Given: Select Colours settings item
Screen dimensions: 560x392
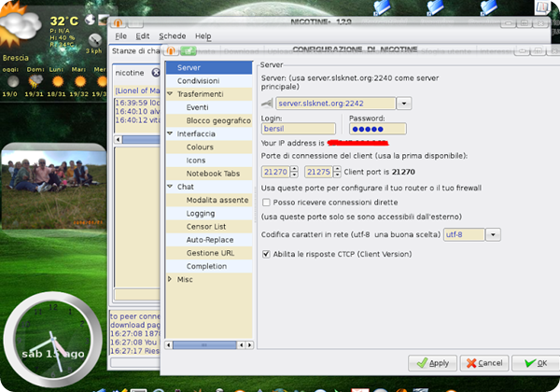Looking at the screenshot, I should pyautogui.click(x=209, y=147).
